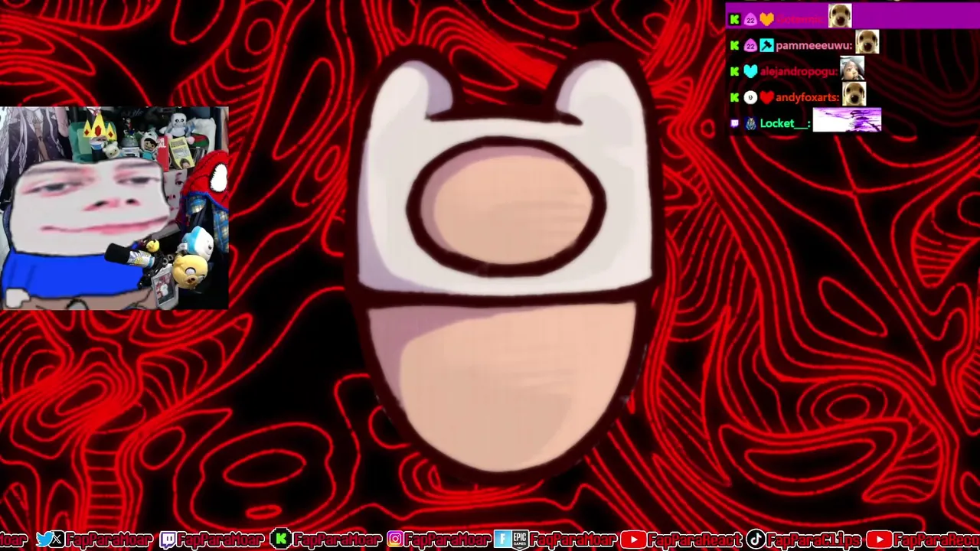Click the FaqParaMoar text beside Epic Games logo
This screenshot has width=980, height=551.
(x=573, y=540)
